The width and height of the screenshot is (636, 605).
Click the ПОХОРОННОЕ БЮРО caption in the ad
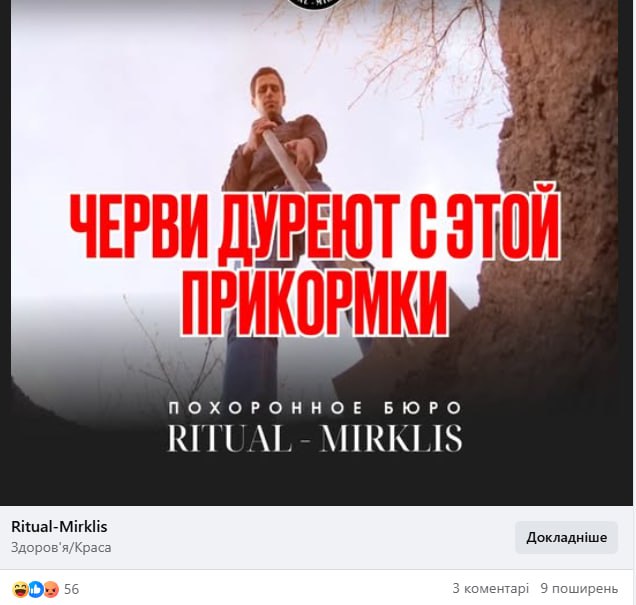click(315, 408)
